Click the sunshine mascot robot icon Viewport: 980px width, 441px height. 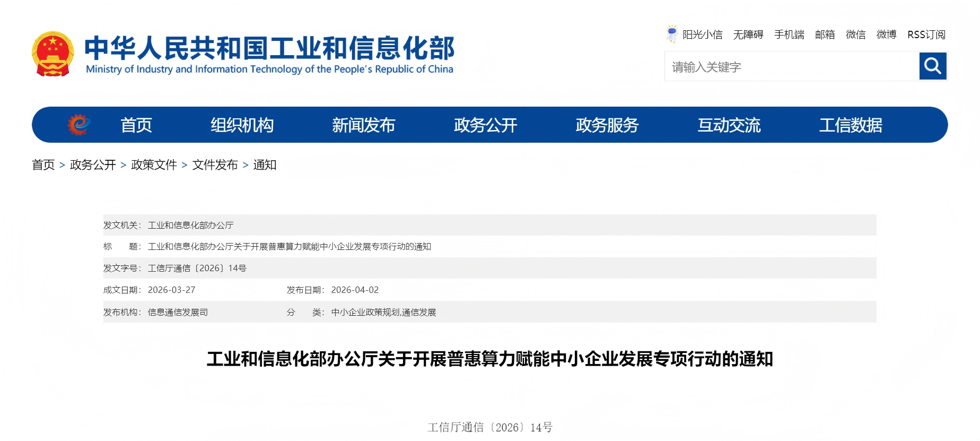tap(672, 34)
